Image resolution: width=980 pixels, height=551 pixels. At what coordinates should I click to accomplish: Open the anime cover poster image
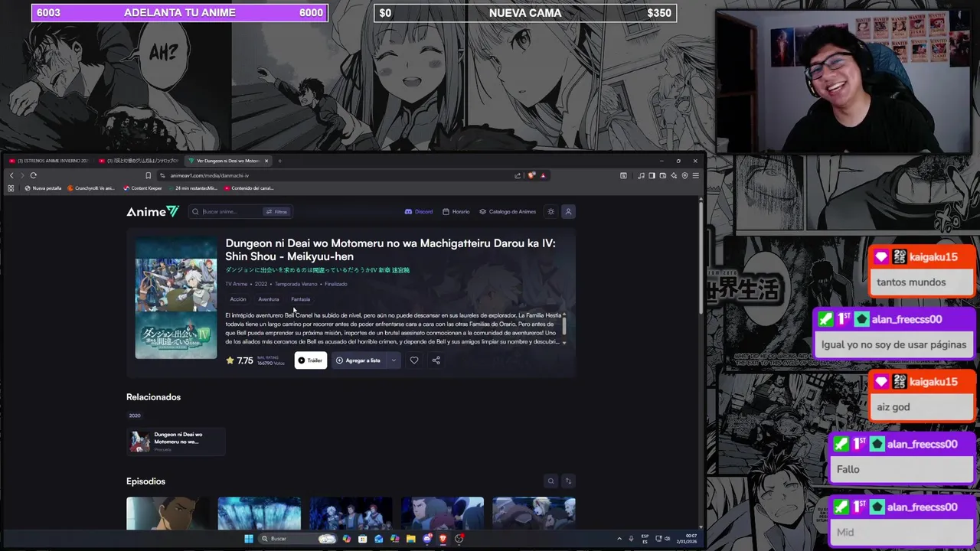(176, 298)
